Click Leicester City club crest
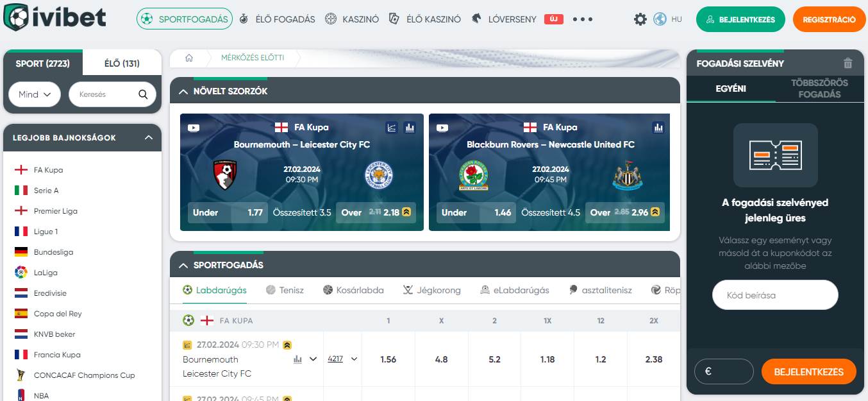The image size is (868, 401). point(379,175)
